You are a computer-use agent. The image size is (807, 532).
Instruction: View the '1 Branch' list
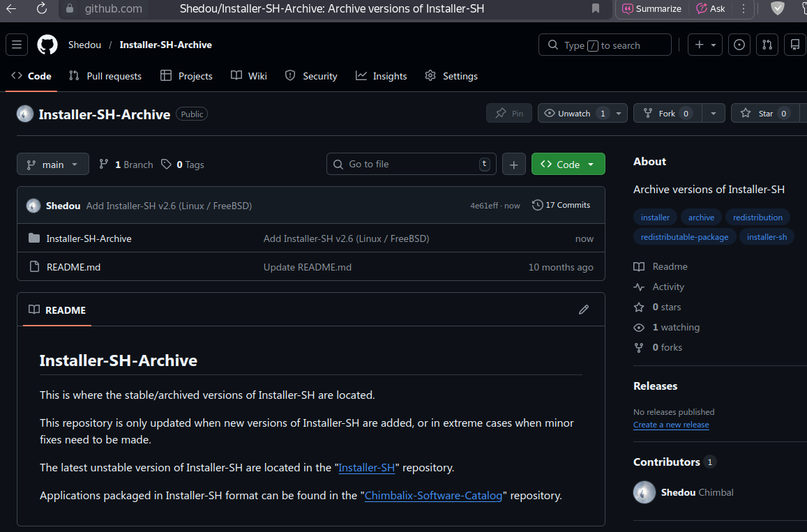(x=126, y=164)
